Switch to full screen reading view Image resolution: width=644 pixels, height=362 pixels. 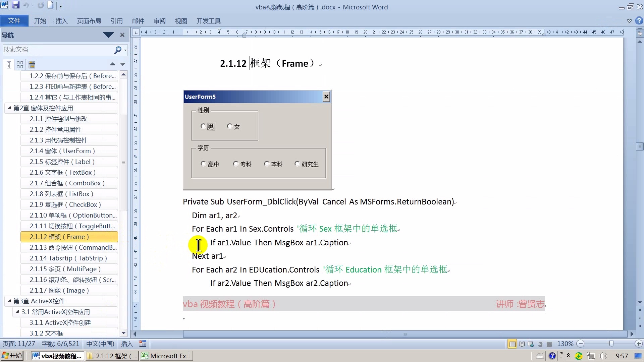522,344
